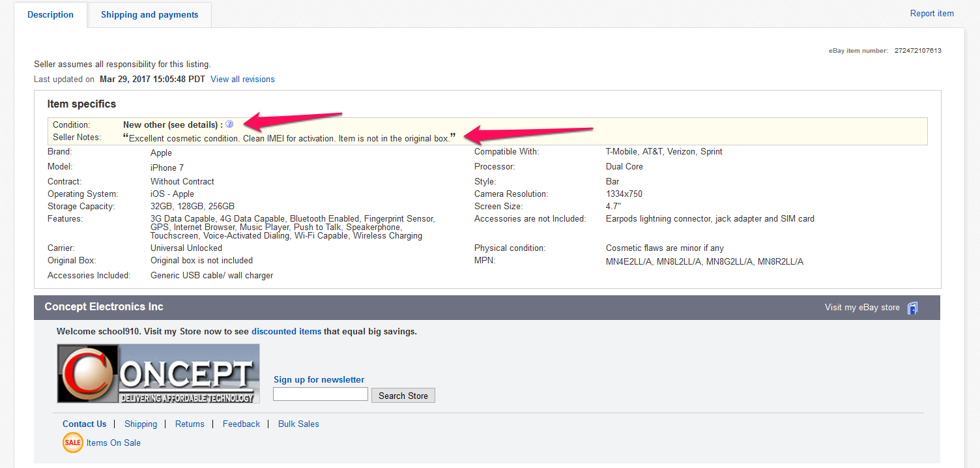Viewport: 980px width, 468px height.
Task: Click the Universal Unlocked carrier value
Action: coord(186,248)
